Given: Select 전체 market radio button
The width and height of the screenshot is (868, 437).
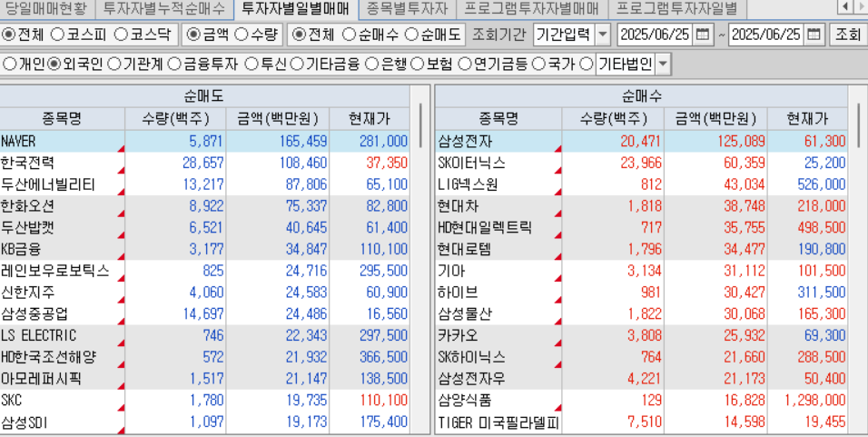Looking at the screenshot, I should click(x=8, y=35).
